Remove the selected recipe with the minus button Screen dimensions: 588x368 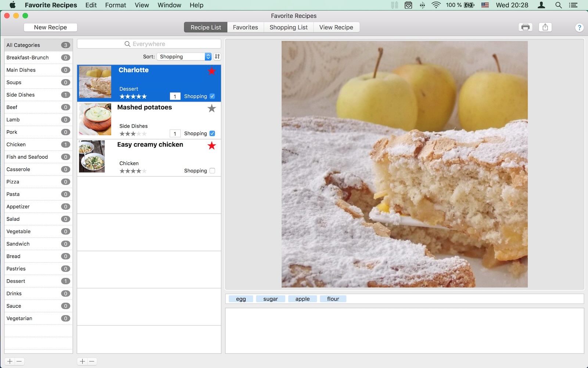tap(92, 361)
